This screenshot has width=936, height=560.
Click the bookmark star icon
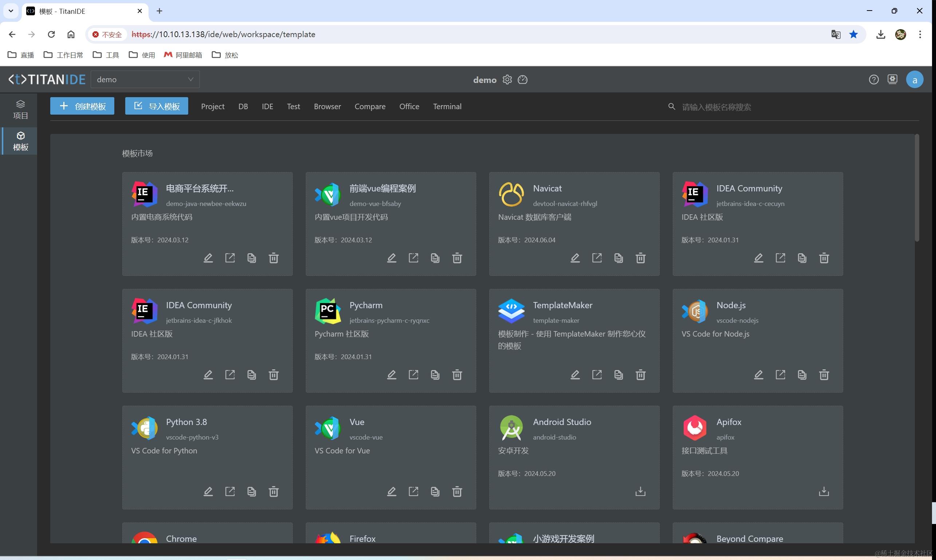(x=853, y=34)
